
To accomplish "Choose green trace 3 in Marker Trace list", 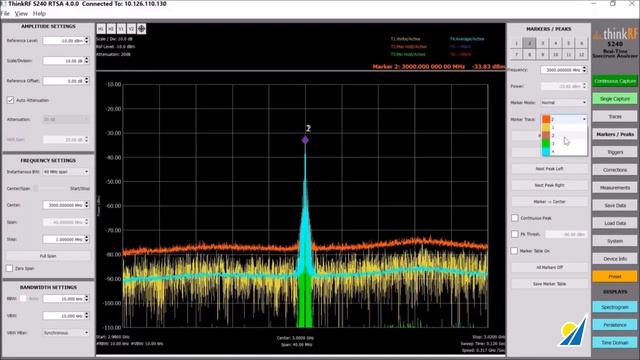I will coord(564,143).
